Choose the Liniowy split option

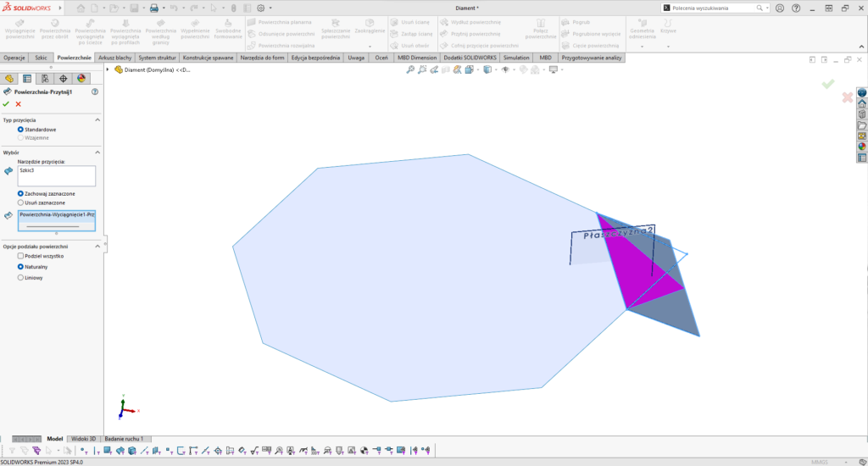(21, 277)
